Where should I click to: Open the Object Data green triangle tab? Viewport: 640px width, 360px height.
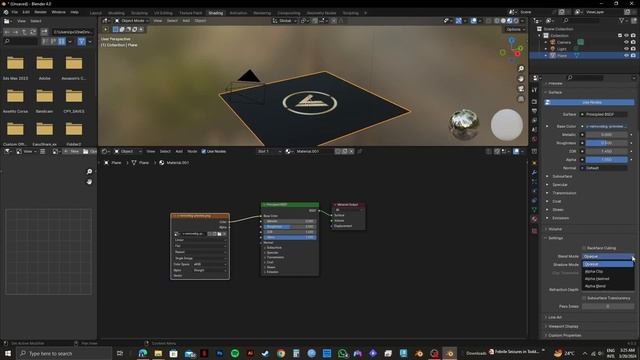[x=534, y=210]
